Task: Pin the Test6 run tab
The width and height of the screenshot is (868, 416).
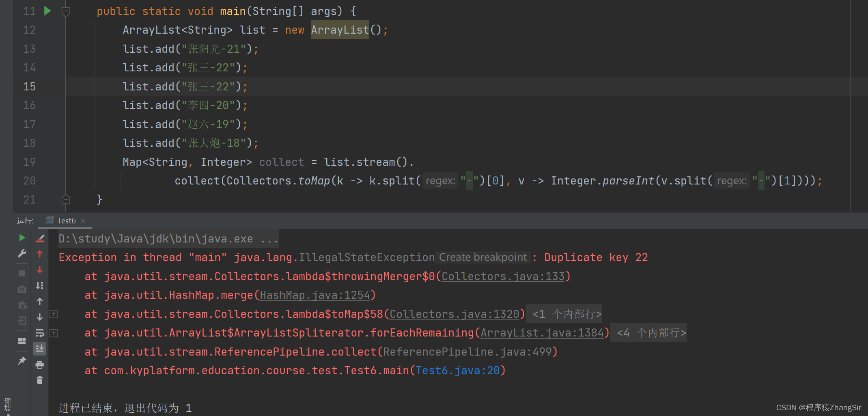Action: click(x=22, y=360)
